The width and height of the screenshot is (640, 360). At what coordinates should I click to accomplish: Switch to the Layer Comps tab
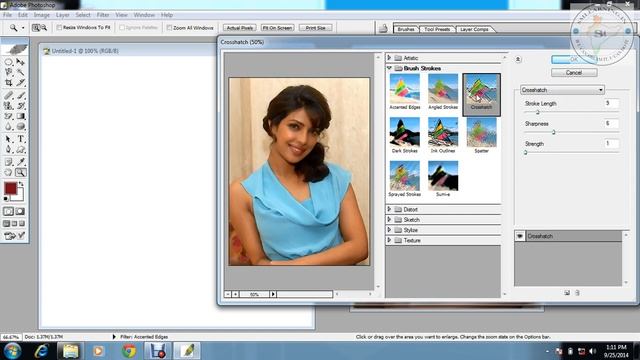point(474,29)
